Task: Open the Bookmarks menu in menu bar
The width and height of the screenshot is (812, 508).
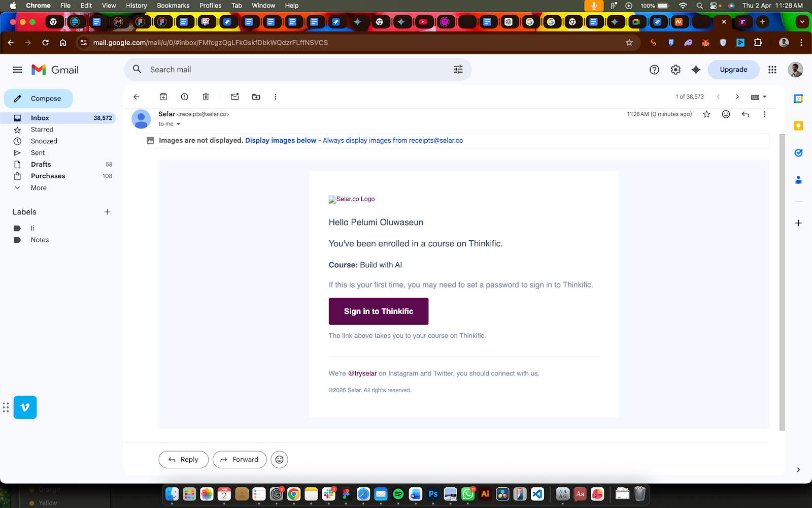Action: coord(173,6)
